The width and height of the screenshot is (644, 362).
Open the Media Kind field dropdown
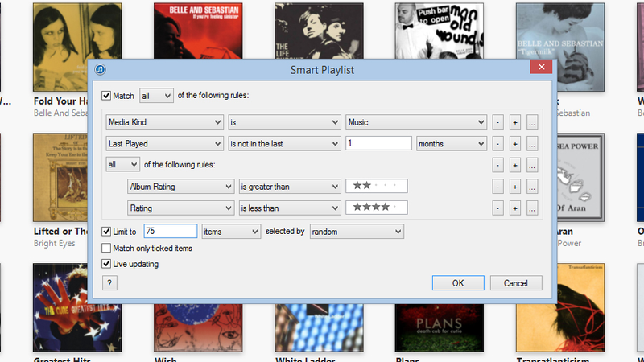pyautogui.click(x=165, y=122)
